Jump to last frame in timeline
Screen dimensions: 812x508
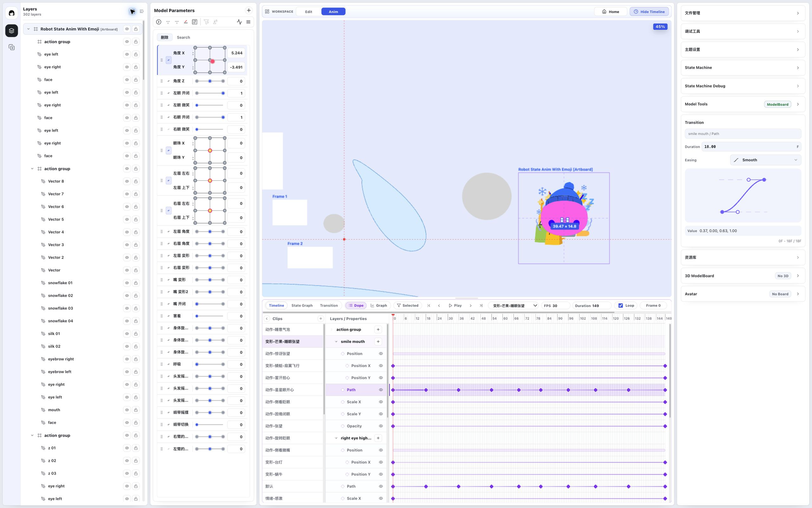[x=481, y=306]
